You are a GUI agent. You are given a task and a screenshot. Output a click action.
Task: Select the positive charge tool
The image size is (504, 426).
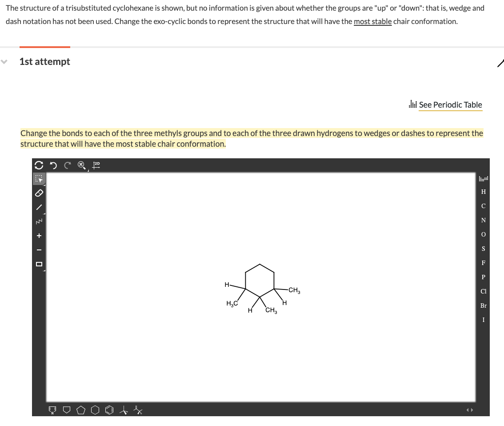click(39, 236)
